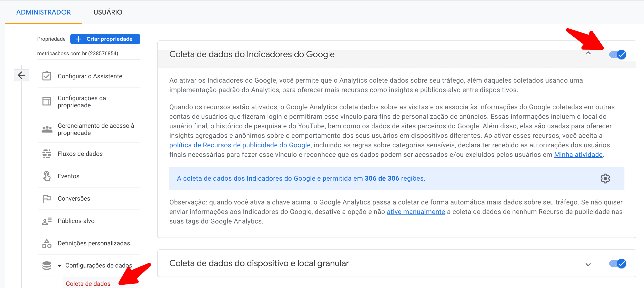Select the Eventos hand icon
Image resolution: width=644 pixels, height=288 pixels.
pyautogui.click(x=47, y=176)
